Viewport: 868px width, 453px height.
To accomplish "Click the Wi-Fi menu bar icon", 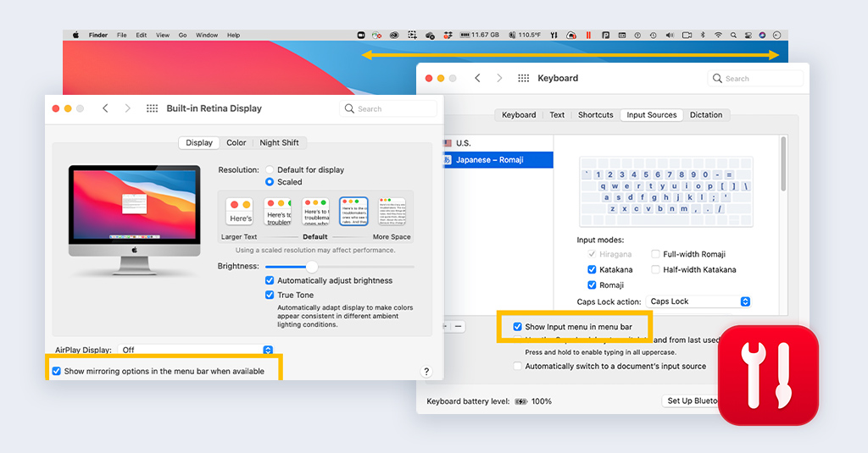I will [x=718, y=35].
